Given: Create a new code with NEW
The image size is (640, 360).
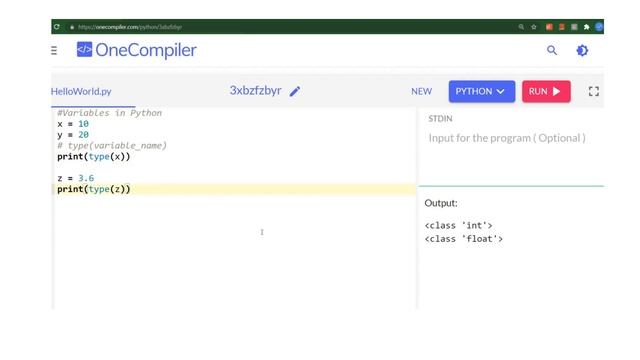Looking at the screenshot, I should pyautogui.click(x=421, y=91).
